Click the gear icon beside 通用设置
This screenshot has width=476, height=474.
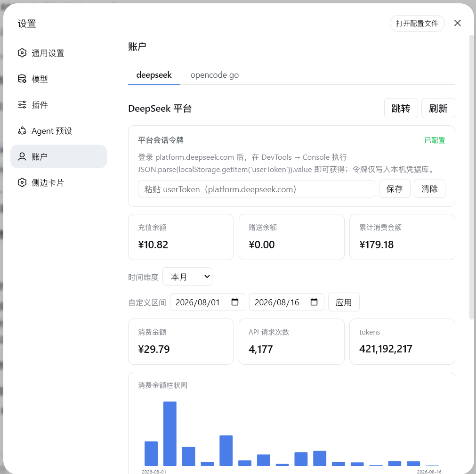pos(22,53)
